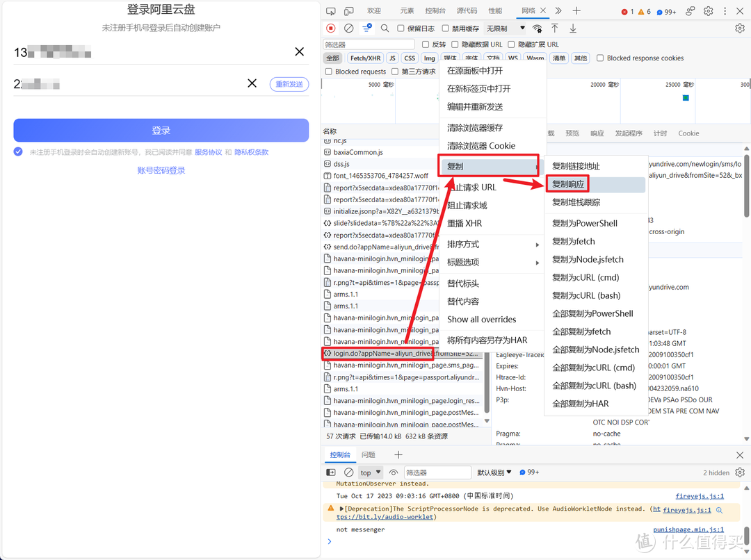This screenshot has width=751, height=560.
Task: Toggle 隐藏数据 URL checkbox
Action: point(455,44)
